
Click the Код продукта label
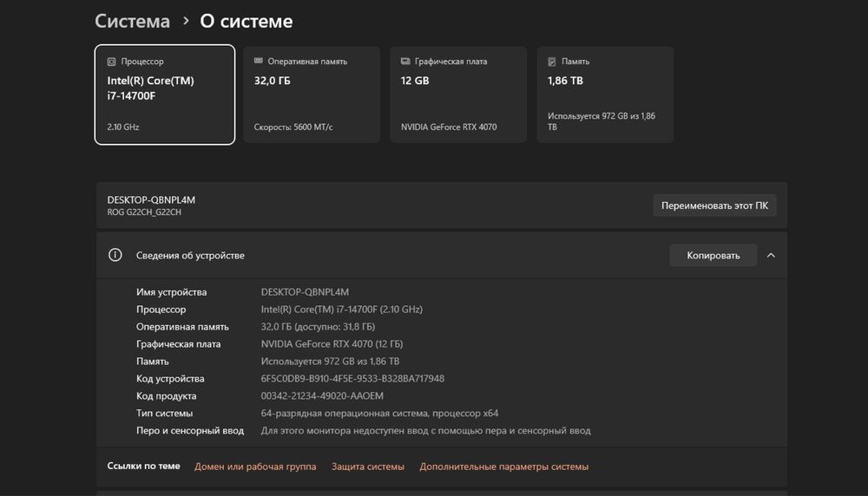click(166, 396)
